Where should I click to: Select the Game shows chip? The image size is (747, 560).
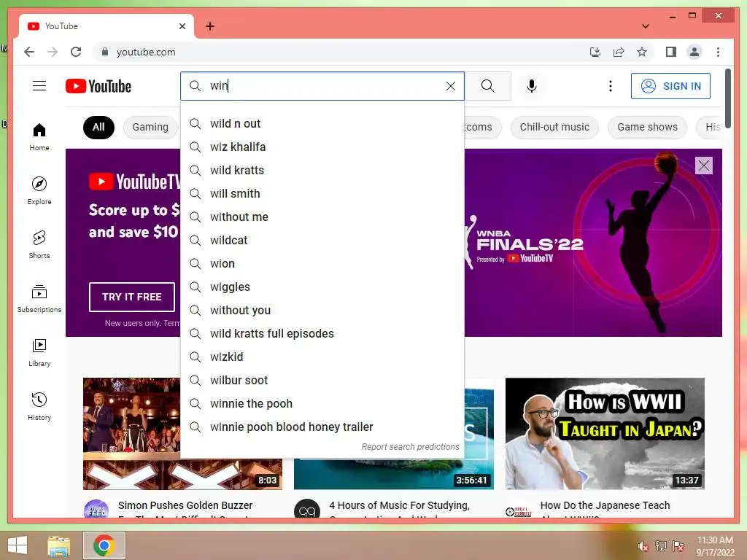pyautogui.click(x=648, y=127)
